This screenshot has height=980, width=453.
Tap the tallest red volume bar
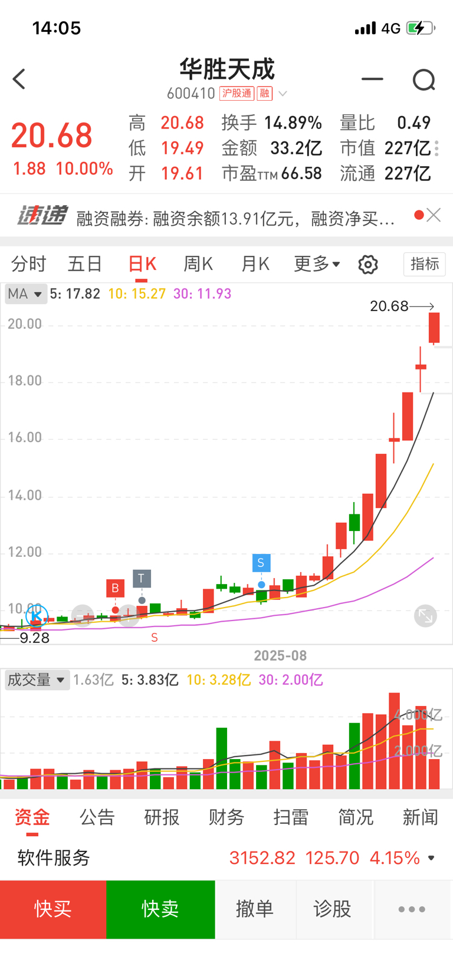[x=394, y=741]
